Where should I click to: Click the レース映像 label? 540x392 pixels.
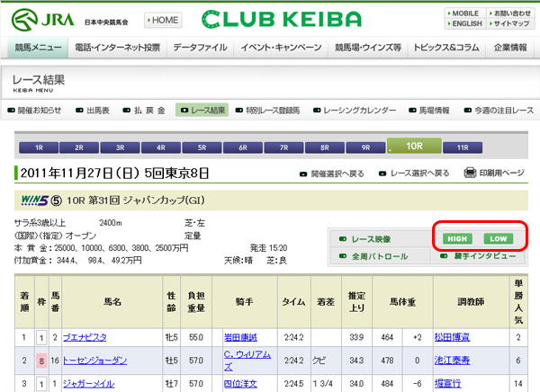coord(371,239)
